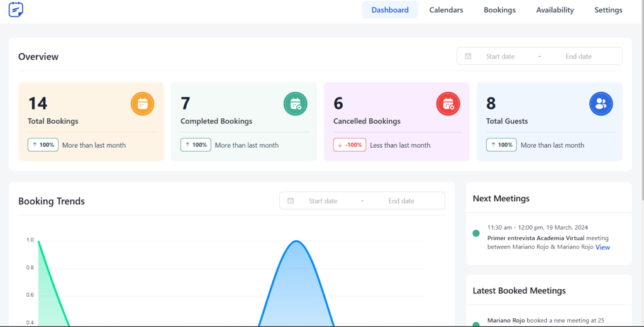Click the number 8 Total Guests
Viewport: 644px width, 327px height.
click(x=491, y=103)
